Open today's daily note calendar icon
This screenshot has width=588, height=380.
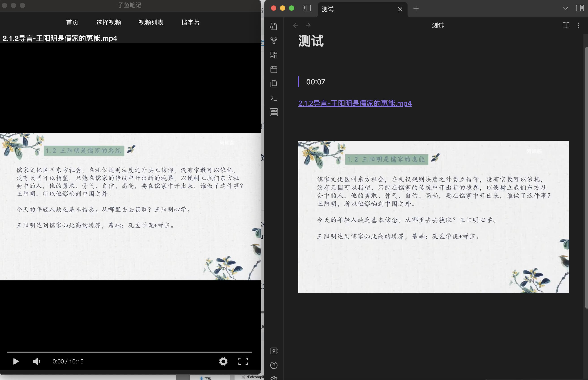pyautogui.click(x=273, y=69)
